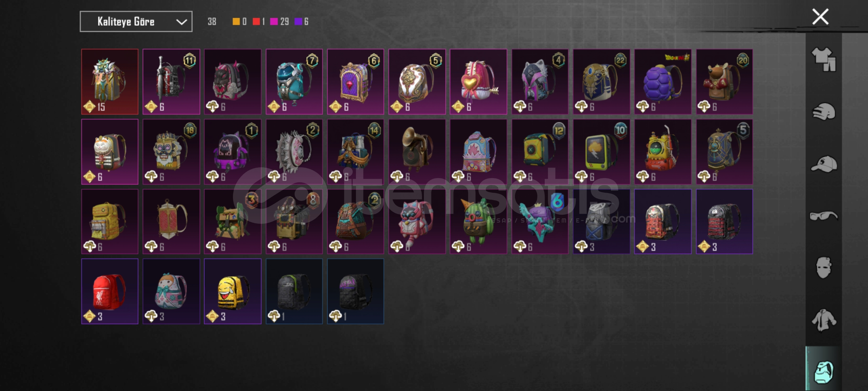
Task: Open the Kaliteye Göre sorting dropdown
Action: pos(136,22)
